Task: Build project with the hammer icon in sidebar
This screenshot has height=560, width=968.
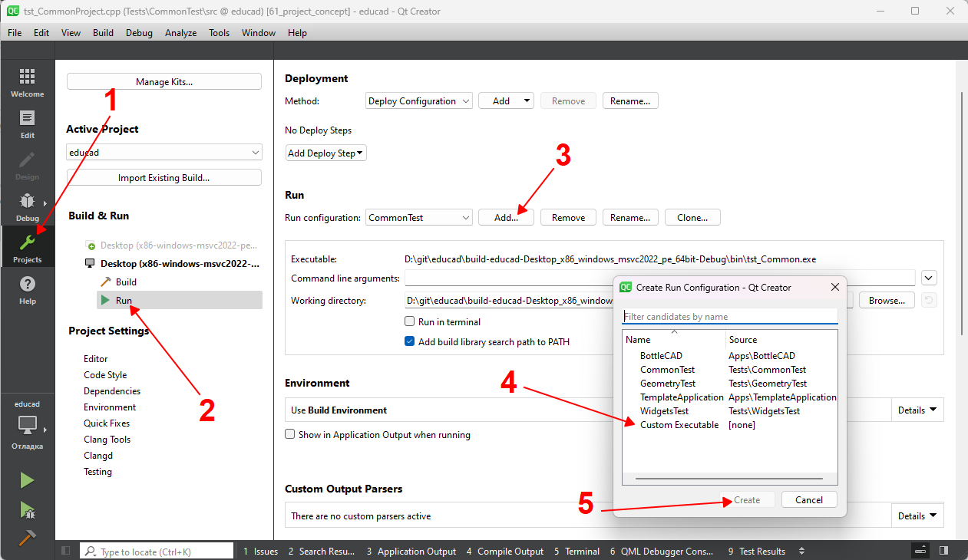Action: [x=27, y=538]
